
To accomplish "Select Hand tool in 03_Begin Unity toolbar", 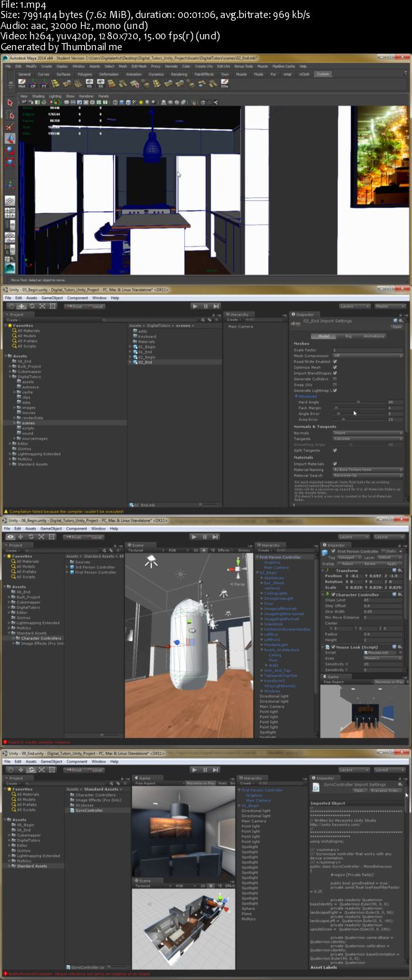I will tap(12, 306).
